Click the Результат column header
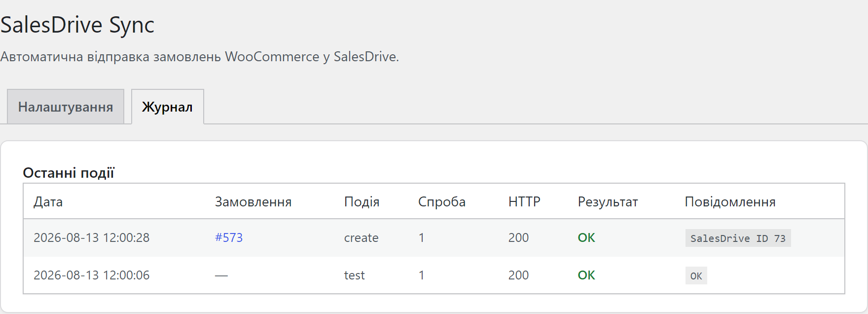The image size is (868, 314). [x=608, y=201]
